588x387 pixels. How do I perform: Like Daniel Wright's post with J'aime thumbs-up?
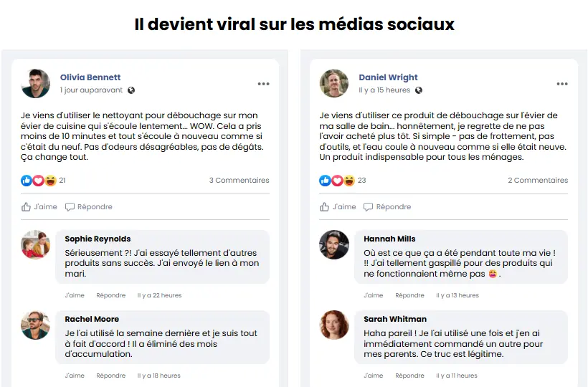click(x=338, y=207)
